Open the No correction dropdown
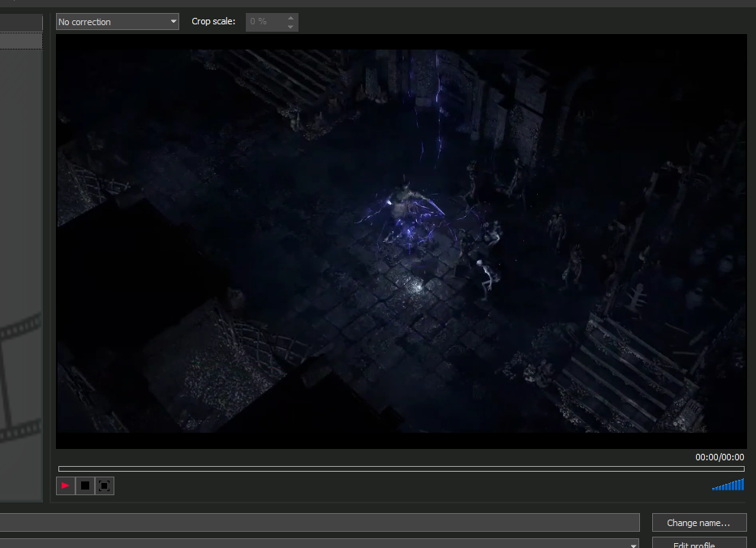This screenshot has height=548, width=756. (x=117, y=22)
